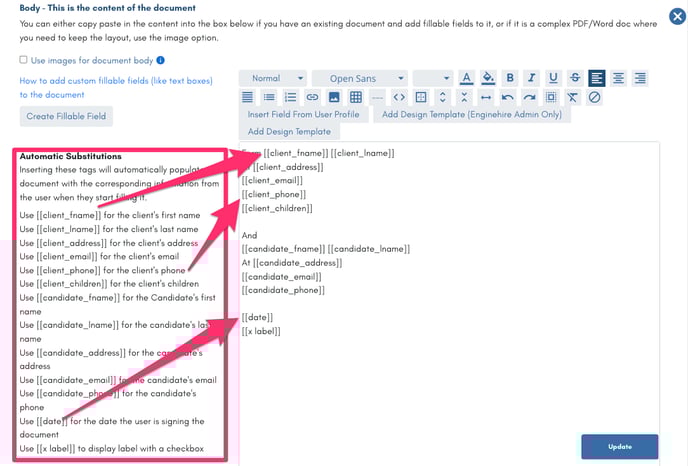This screenshot has height=466, width=688.
Task: Click the Automatic Substitutions heading
Action: tap(71, 156)
